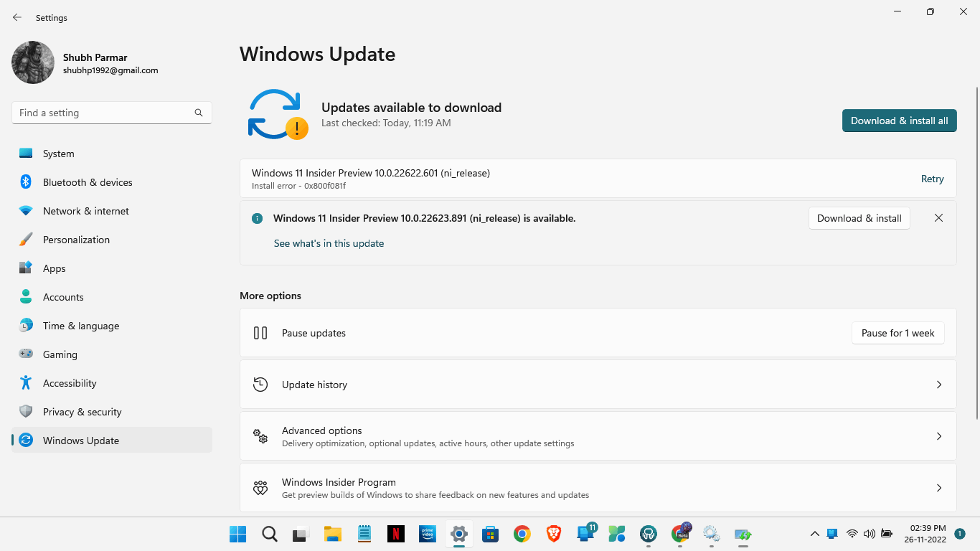The width and height of the screenshot is (980, 551).
Task: Go to Accessibility settings
Action: click(112, 383)
